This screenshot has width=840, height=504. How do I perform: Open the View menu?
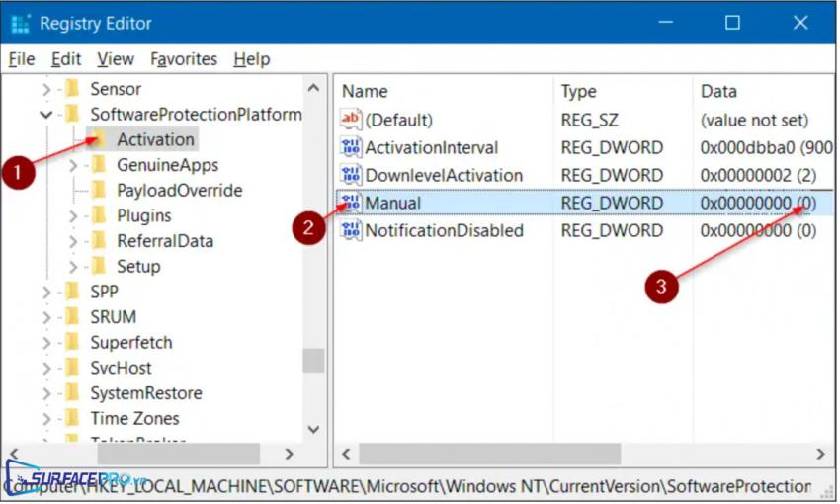[116, 59]
